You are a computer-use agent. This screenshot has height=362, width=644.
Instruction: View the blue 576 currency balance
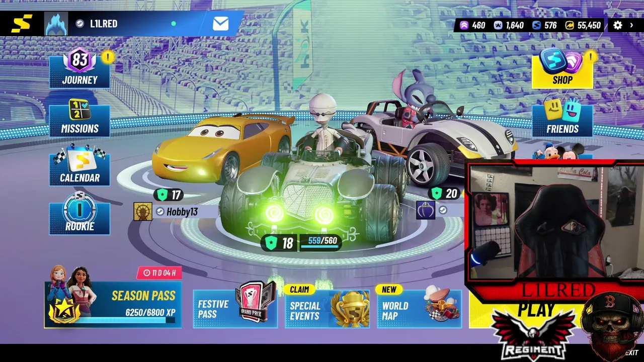[544, 25]
